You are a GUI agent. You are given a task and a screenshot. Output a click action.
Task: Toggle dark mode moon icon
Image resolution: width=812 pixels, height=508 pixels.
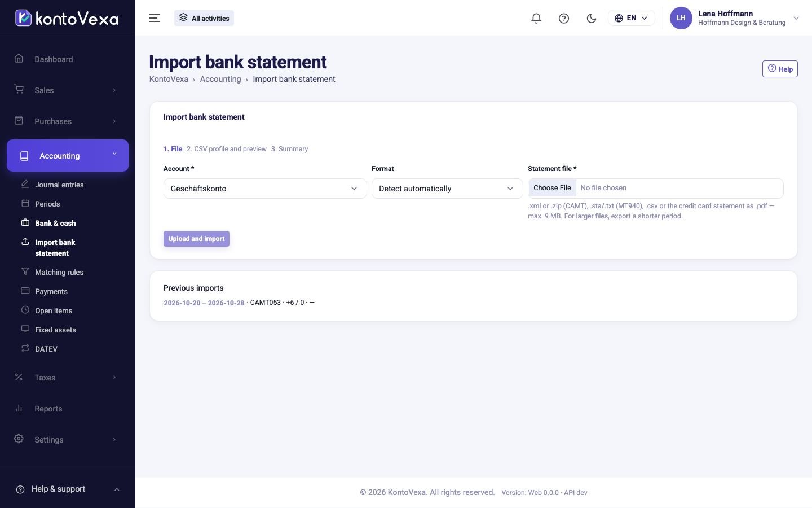592,18
